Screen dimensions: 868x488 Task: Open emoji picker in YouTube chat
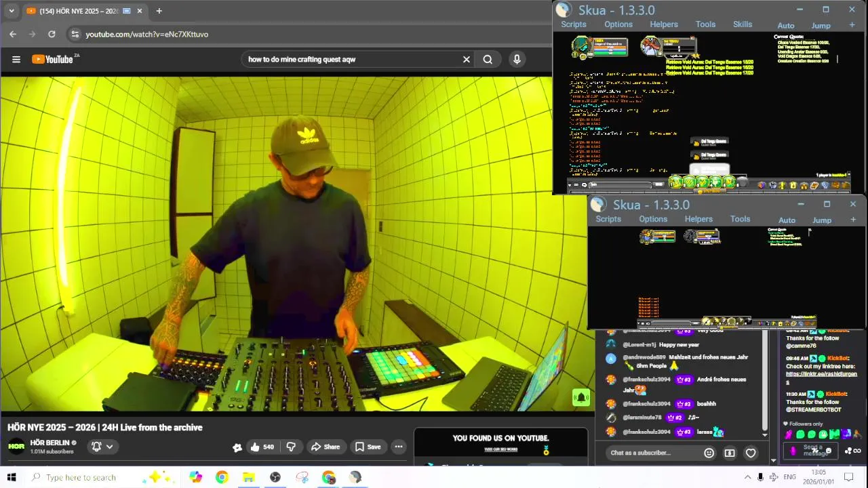click(x=709, y=453)
